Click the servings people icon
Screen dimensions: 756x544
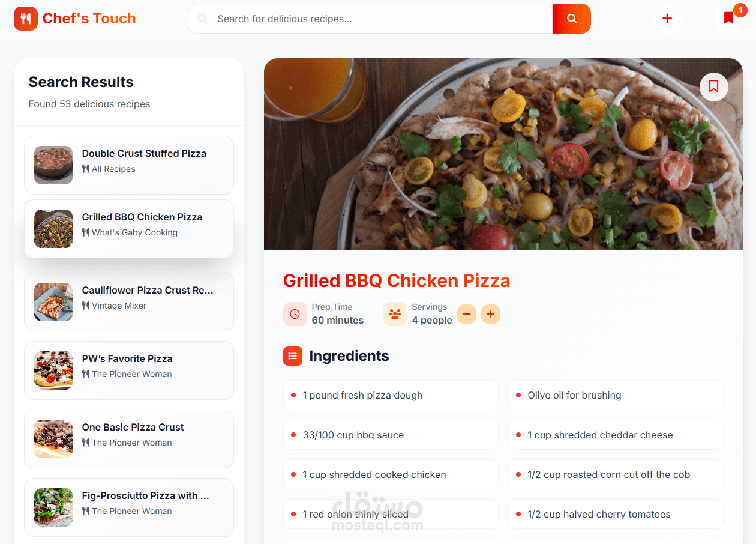pyautogui.click(x=395, y=314)
